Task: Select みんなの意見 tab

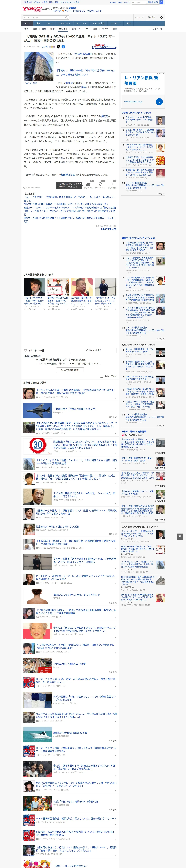Action: tap(99, 23)
